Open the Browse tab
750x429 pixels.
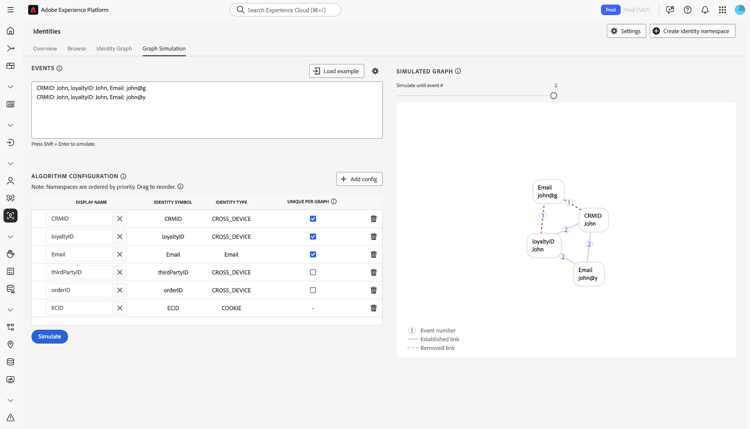coord(77,48)
